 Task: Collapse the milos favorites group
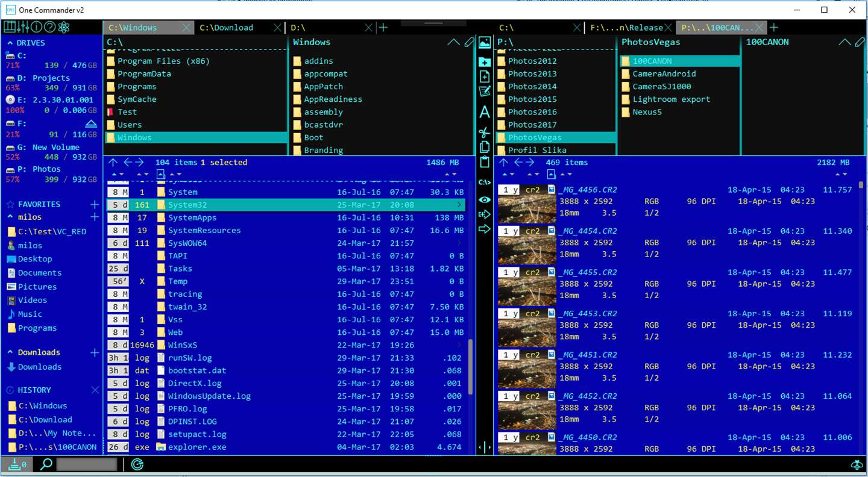coord(10,217)
